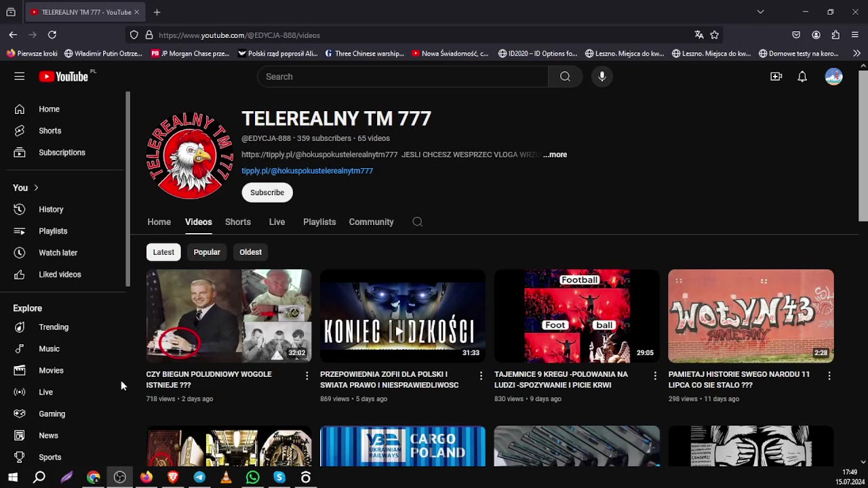Bookmark this page with the star
This screenshot has width=868, height=488.
coord(715,35)
